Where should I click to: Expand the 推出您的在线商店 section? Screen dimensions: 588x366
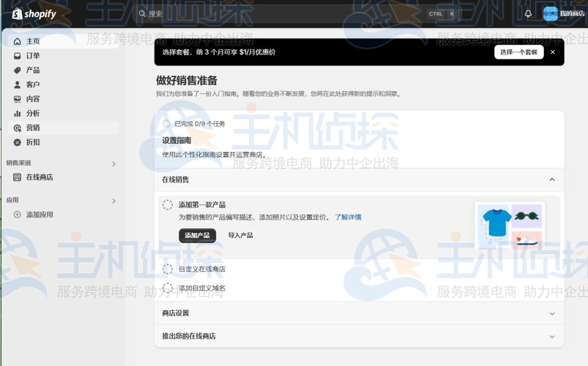pos(552,336)
